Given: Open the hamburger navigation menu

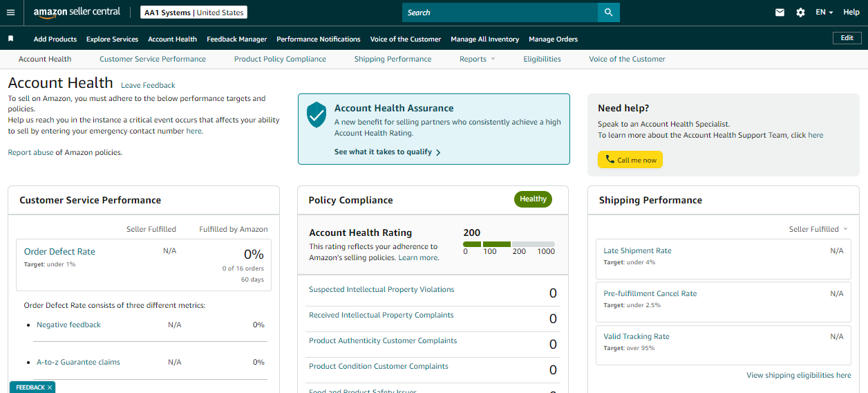Looking at the screenshot, I should point(10,12).
